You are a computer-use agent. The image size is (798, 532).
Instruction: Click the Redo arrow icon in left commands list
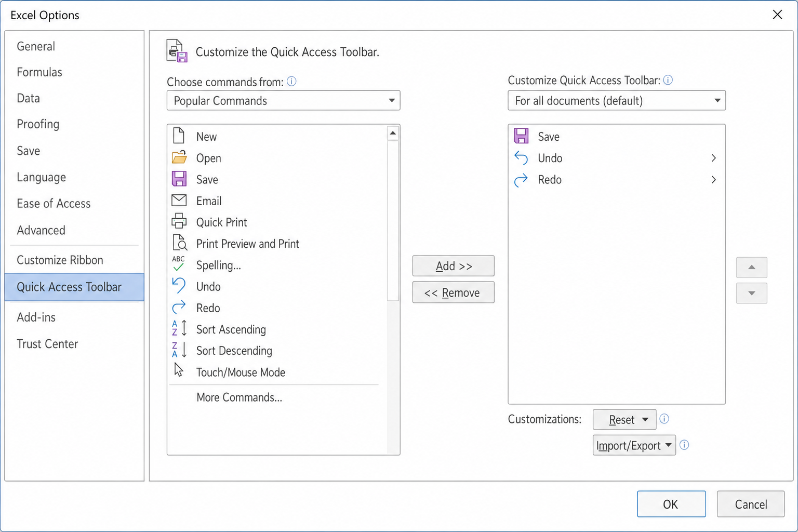pyautogui.click(x=179, y=307)
